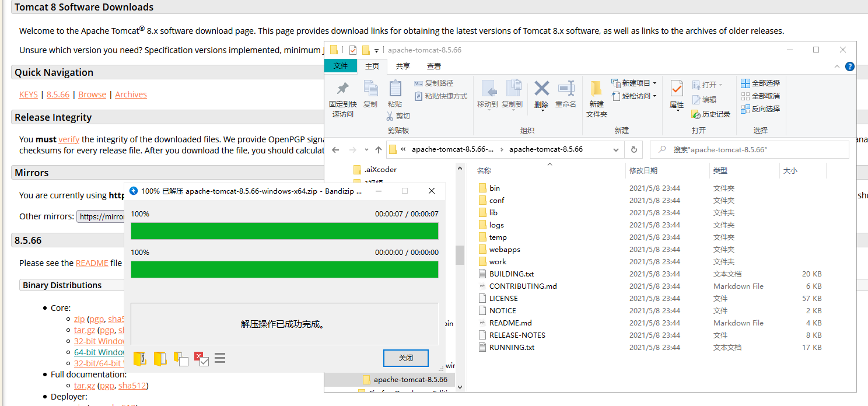Image resolution: width=868 pixels, height=406 pixels.
Task: Switch to the 主页 ribbon tab
Action: click(x=372, y=66)
